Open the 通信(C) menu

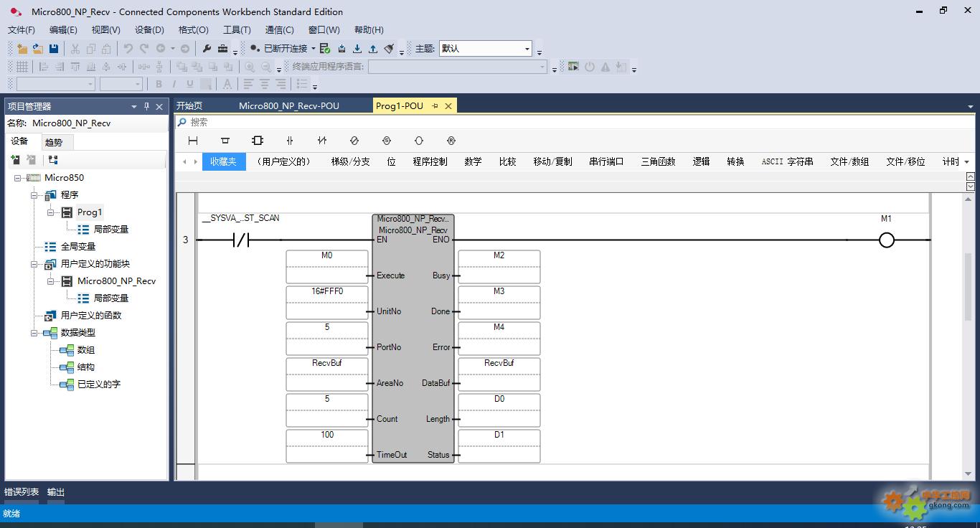pos(279,30)
